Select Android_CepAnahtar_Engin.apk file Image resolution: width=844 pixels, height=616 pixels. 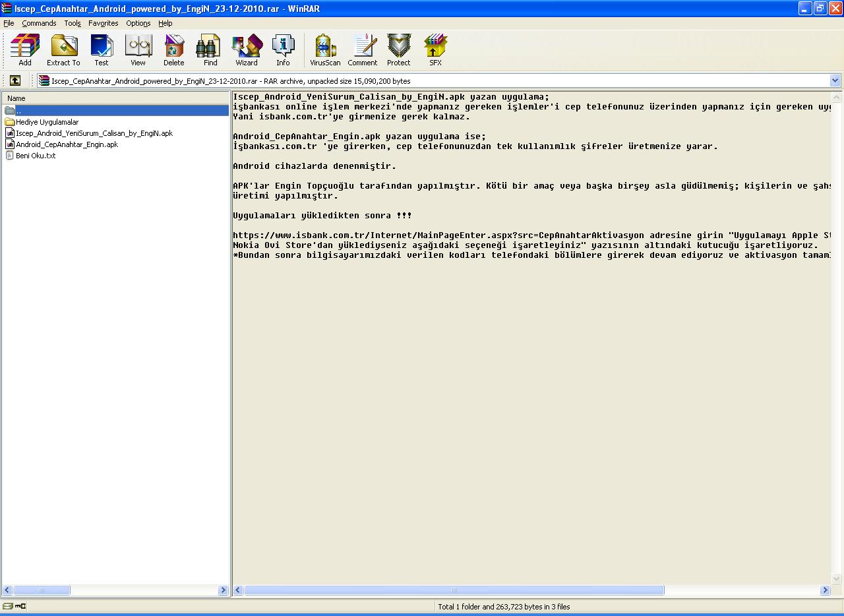pyautogui.click(x=61, y=144)
